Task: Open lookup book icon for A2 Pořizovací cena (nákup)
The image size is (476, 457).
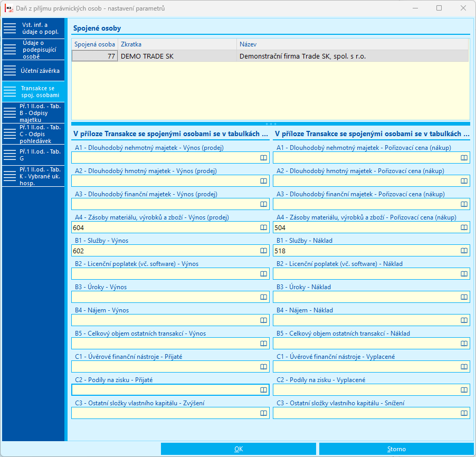Action: tap(464, 181)
